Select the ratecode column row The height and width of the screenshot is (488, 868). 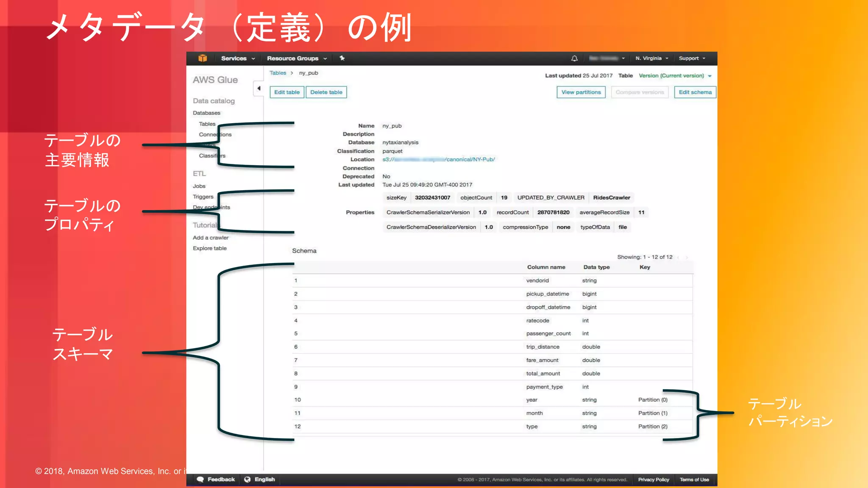point(492,321)
